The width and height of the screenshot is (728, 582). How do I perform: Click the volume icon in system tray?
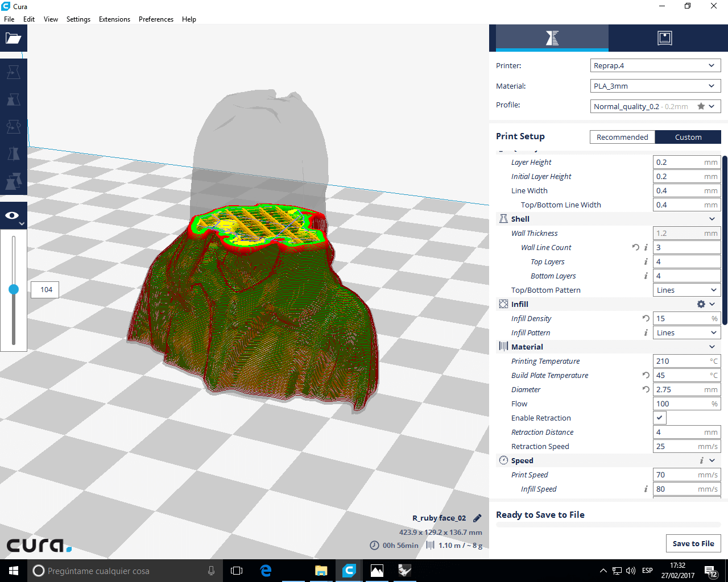631,571
